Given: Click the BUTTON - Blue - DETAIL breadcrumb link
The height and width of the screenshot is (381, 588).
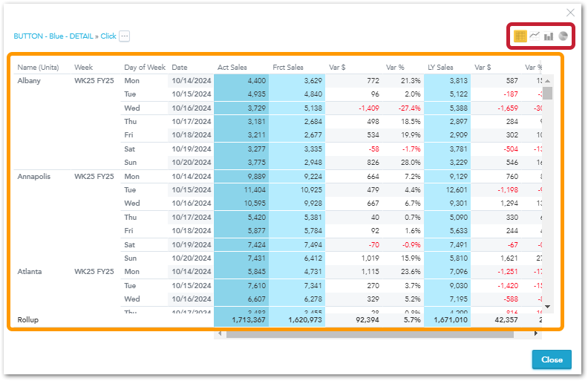Looking at the screenshot, I should [x=56, y=36].
